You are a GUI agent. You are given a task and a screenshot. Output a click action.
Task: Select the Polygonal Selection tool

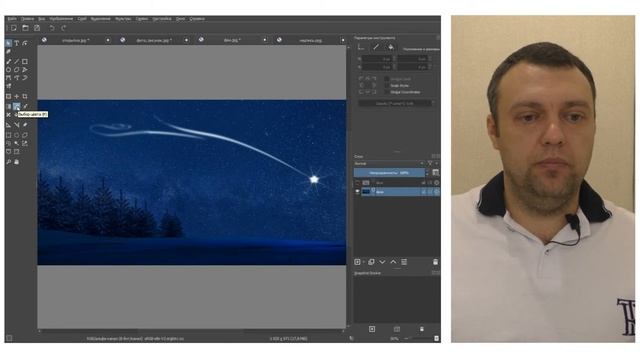click(x=25, y=135)
